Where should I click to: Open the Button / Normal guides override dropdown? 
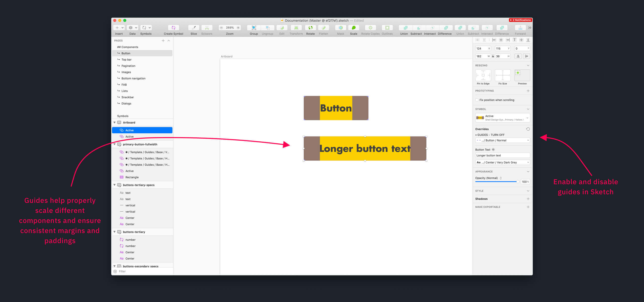click(502, 140)
